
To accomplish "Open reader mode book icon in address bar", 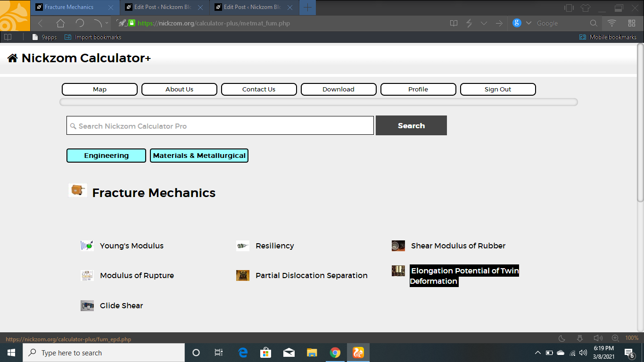I will tap(454, 23).
